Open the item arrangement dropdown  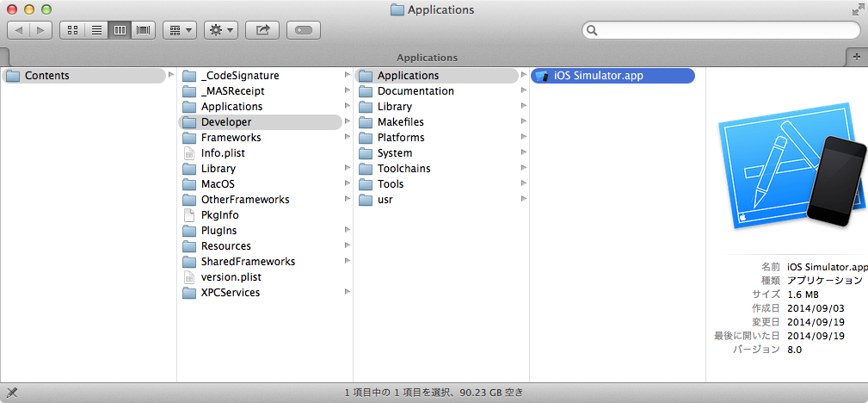(180, 30)
